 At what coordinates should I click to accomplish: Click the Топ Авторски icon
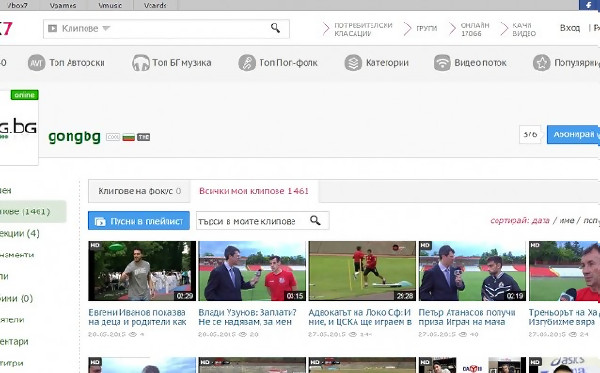click(x=36, y=63)
